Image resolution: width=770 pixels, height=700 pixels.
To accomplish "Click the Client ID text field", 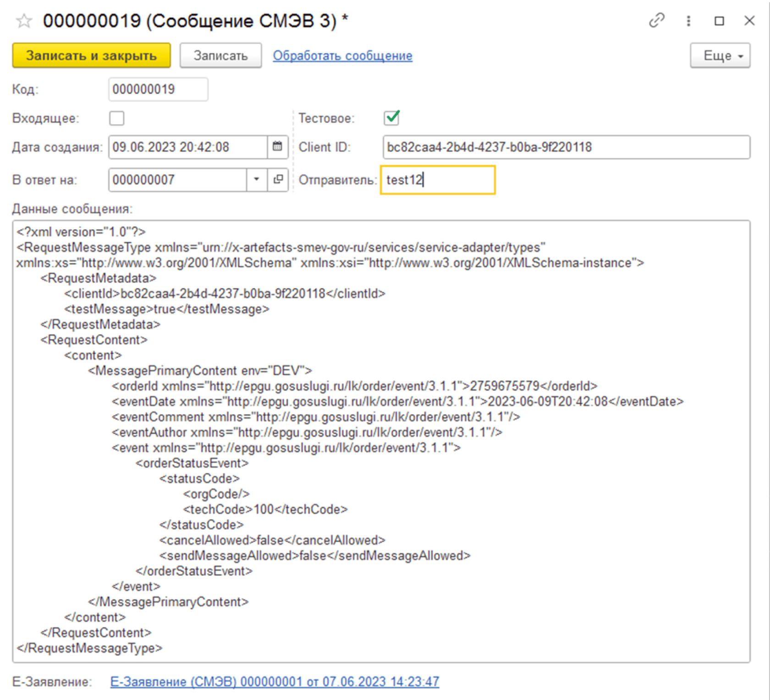I will click(566, 147).
